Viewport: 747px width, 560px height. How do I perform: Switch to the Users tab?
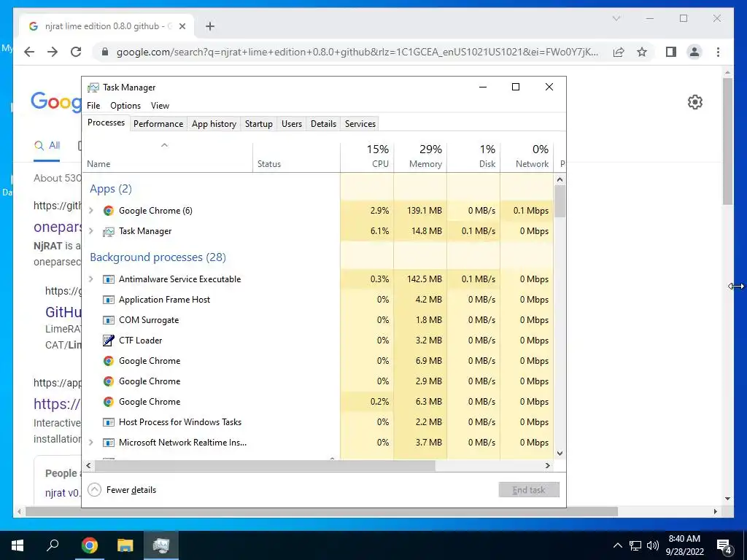292,124
